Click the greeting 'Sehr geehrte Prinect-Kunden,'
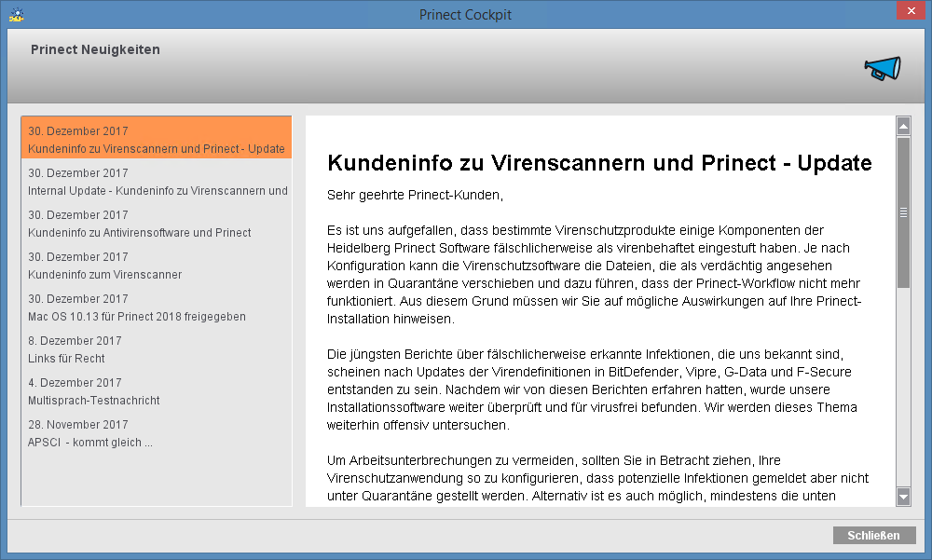The width and height of the screenshot is (932, 560). point(415,196)
